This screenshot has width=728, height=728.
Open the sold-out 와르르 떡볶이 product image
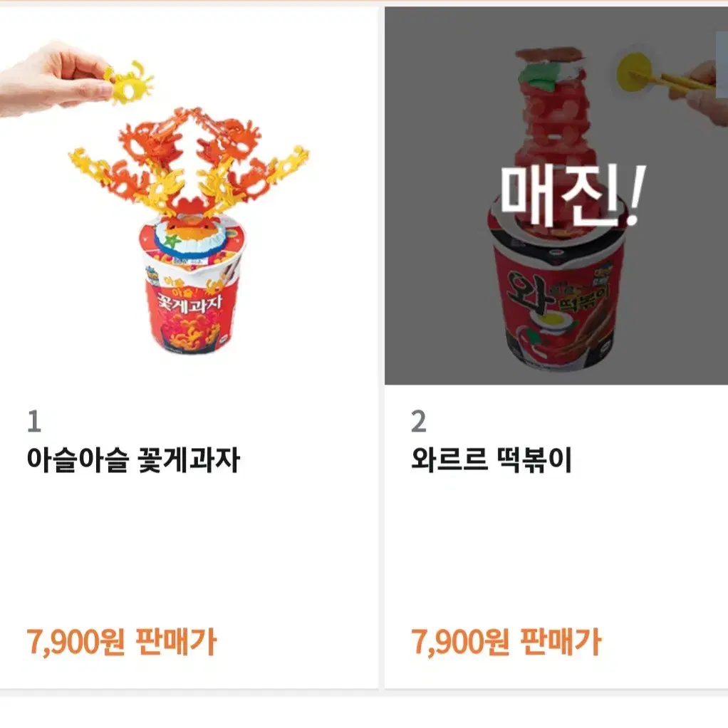point(556,195)
